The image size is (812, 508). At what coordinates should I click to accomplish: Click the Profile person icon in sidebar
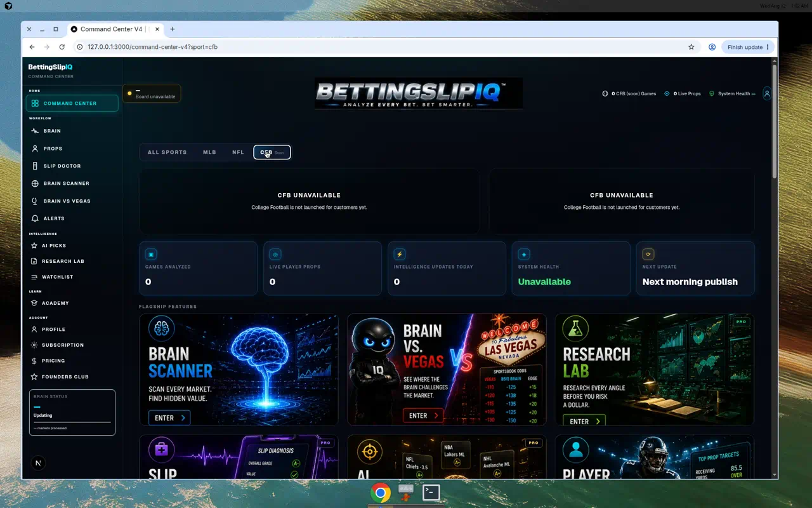34,329
